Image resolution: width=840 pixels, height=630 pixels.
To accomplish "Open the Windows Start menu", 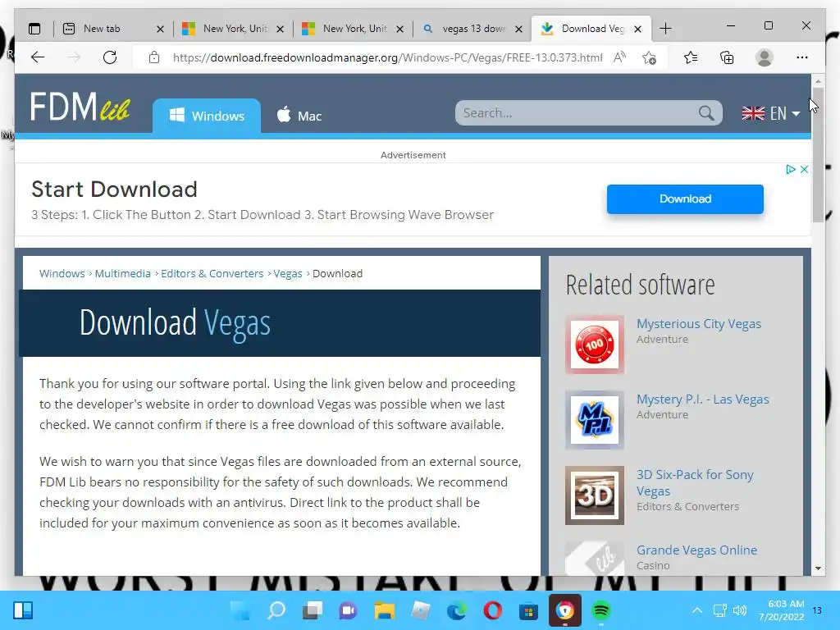I will (240, 610).
